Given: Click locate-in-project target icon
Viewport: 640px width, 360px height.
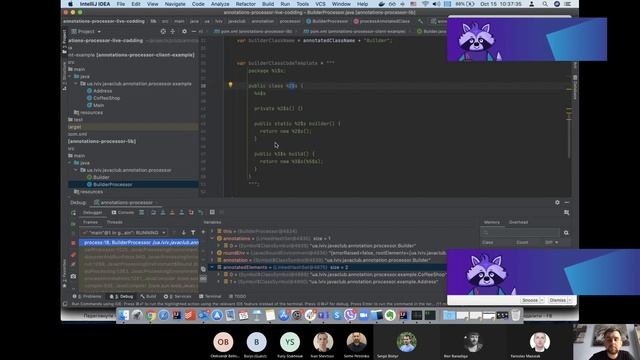Looking at the screenshot, I should tap(163, 31).
